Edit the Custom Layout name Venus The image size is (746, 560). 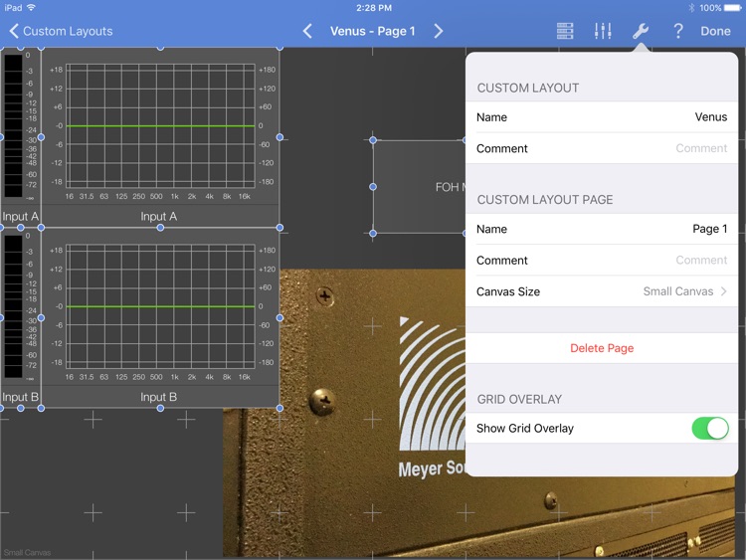coord(602,117)
